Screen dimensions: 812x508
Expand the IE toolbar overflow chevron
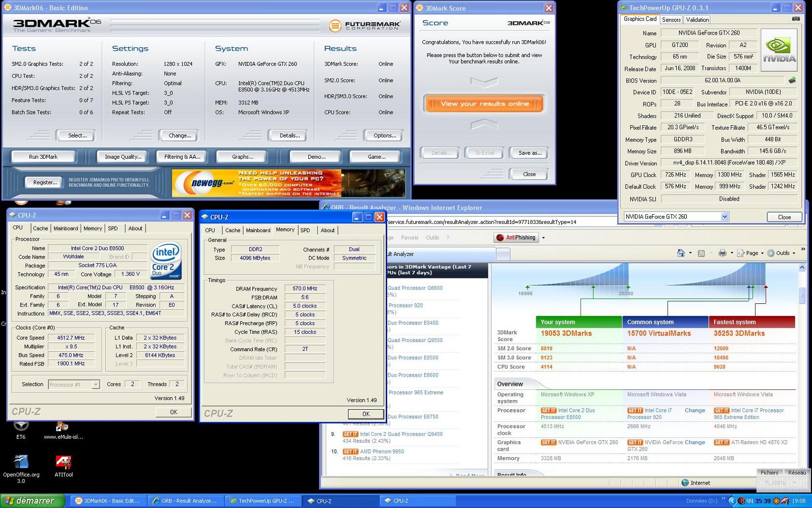pos(803,249)
